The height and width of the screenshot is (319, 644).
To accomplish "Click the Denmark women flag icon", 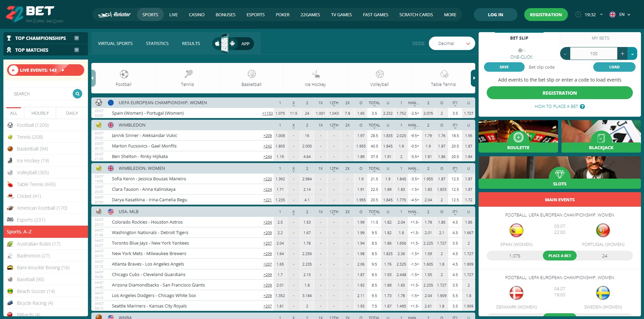I will [516, 293].
